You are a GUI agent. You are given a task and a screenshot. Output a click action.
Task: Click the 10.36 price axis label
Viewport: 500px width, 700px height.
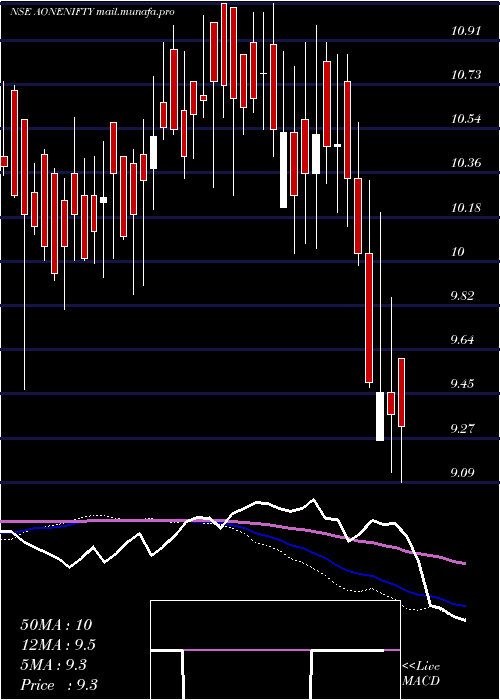466,162
